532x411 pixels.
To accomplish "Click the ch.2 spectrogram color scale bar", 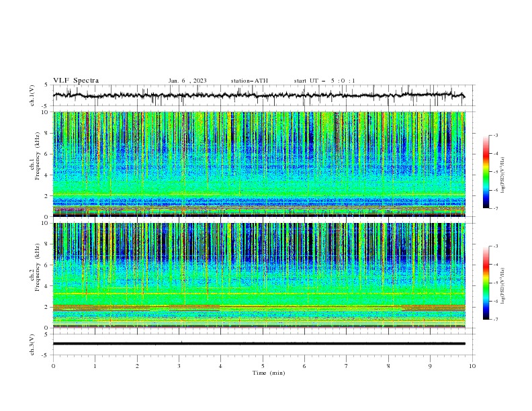I will tap(486, 283).
